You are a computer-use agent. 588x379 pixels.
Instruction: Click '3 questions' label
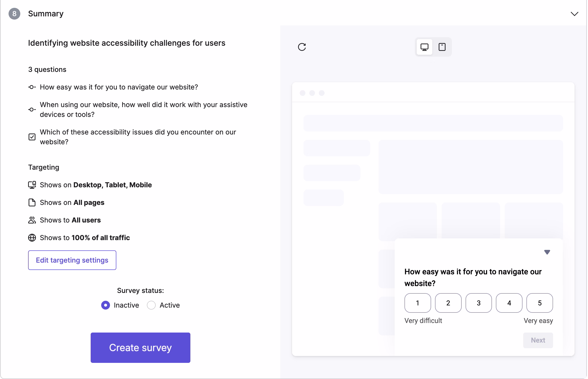coord(47,69)
